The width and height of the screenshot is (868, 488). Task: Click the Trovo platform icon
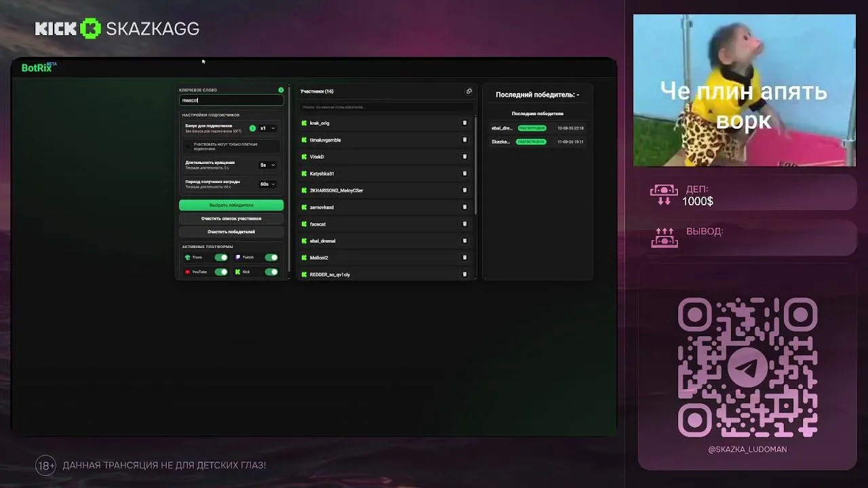tap(188, 258)
